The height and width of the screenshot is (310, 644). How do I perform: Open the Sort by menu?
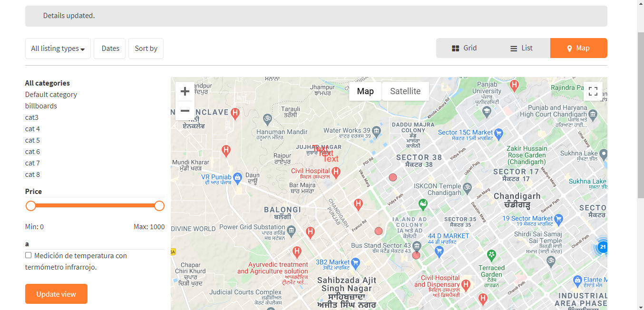[146, 48]
